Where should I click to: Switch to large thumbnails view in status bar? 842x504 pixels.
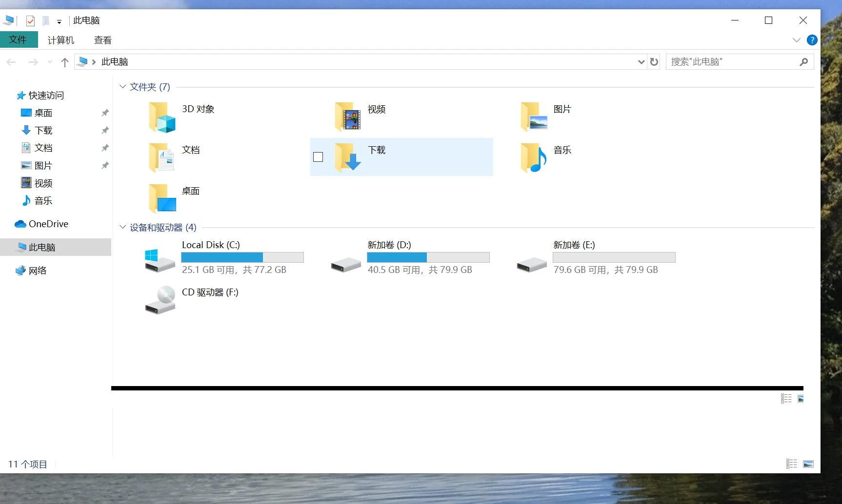click(x=809, y=464)
